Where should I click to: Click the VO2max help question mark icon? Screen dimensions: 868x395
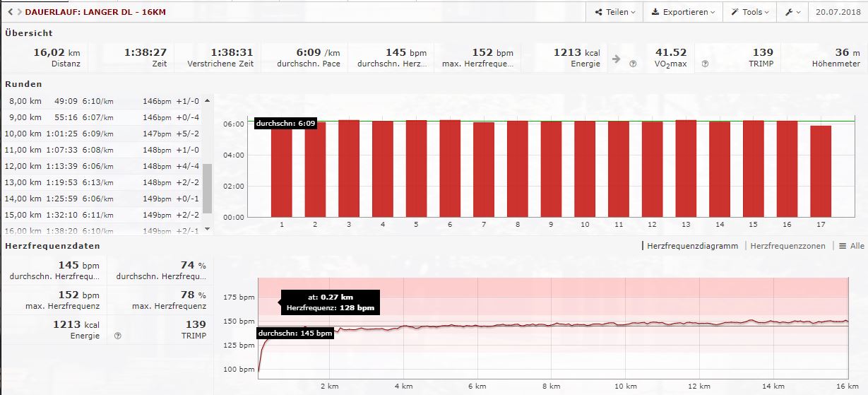pos(633,64)
